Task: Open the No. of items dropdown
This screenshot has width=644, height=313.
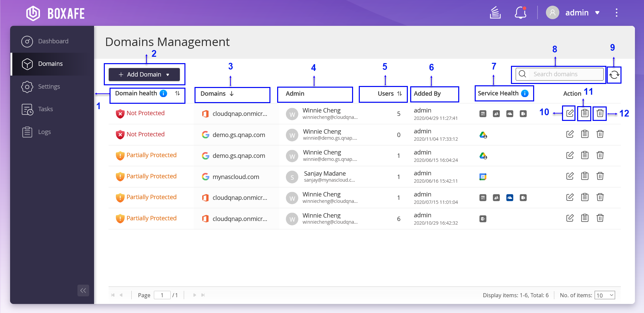Action: (x=604, y=295)
